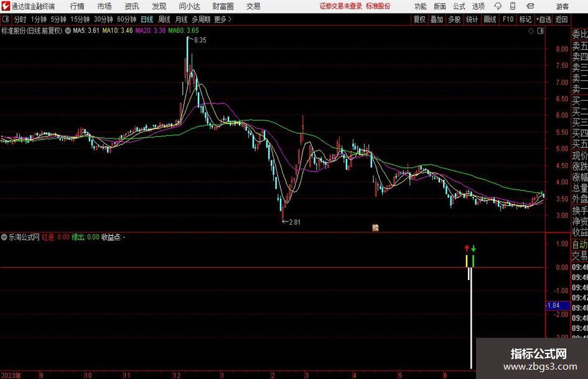This screenshot has height=379, width=588.
Task: Open the 功能 menu
Action: [x=421, y=6]
